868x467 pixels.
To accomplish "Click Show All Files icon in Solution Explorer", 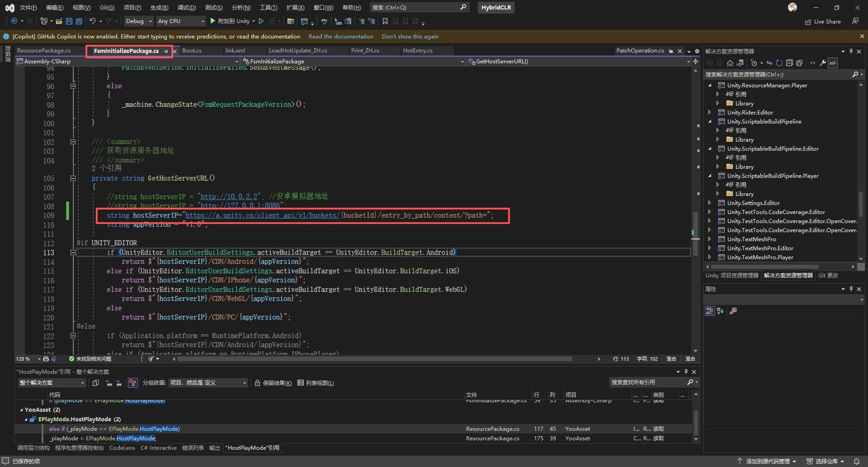I will (799, 63).
